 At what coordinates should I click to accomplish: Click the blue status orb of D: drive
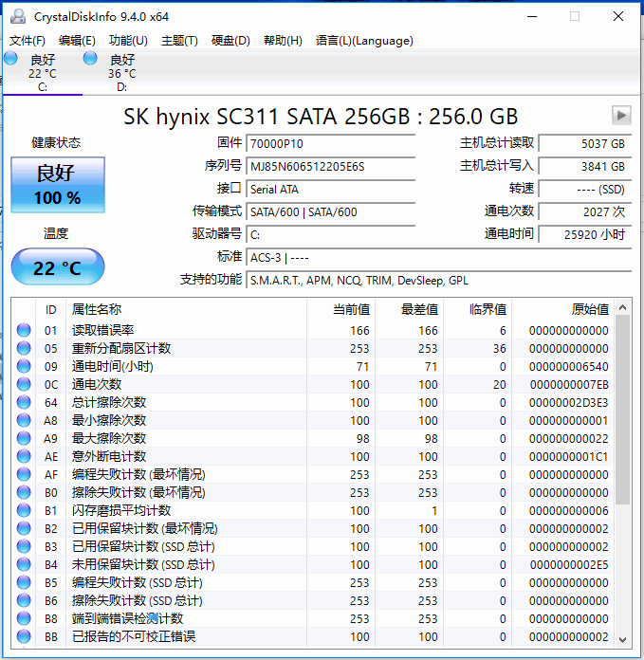[90, 58]
